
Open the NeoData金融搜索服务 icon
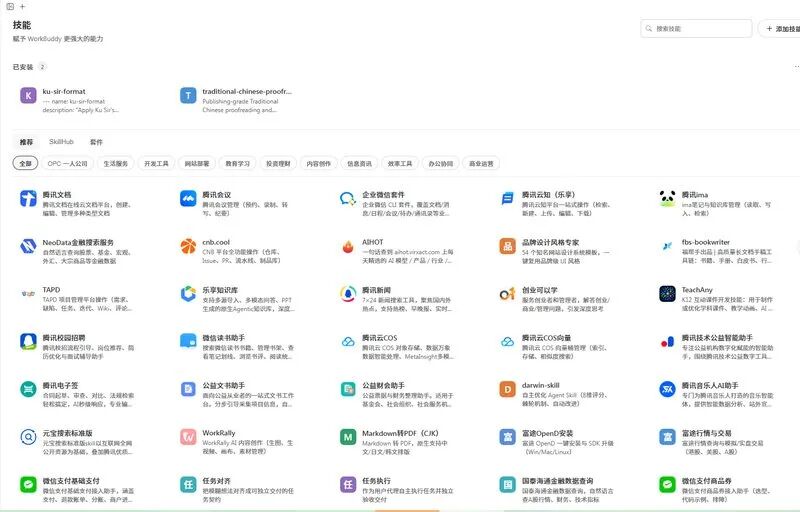[28, 246]
